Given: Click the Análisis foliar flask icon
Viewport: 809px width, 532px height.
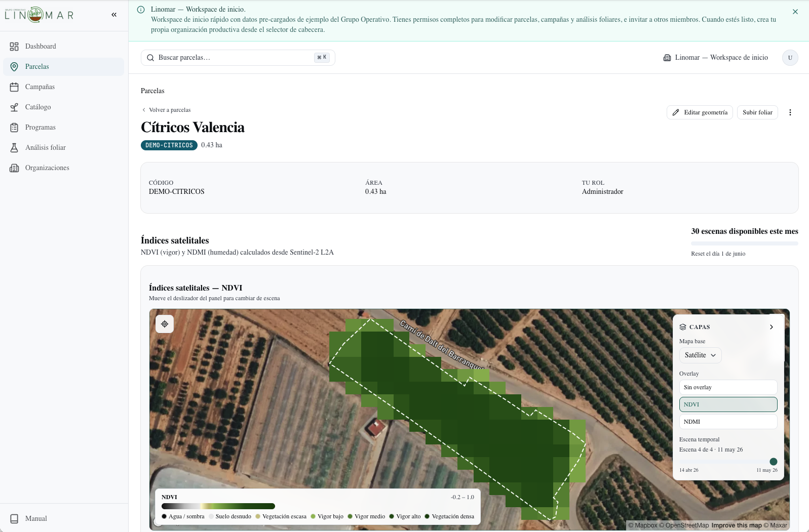Looking at the screenshot, I should [x=14, y=148].
